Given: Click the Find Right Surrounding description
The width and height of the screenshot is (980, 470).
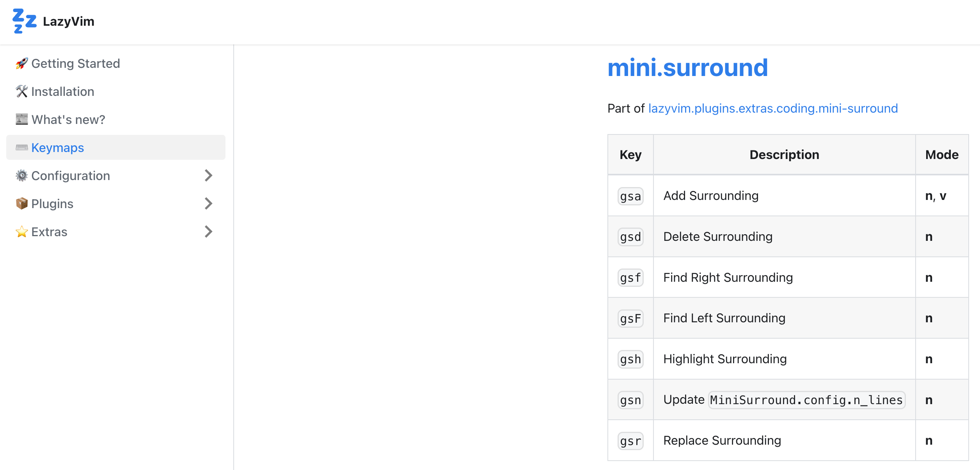Looking at the screenshot, I should click(x=728, y=277).
